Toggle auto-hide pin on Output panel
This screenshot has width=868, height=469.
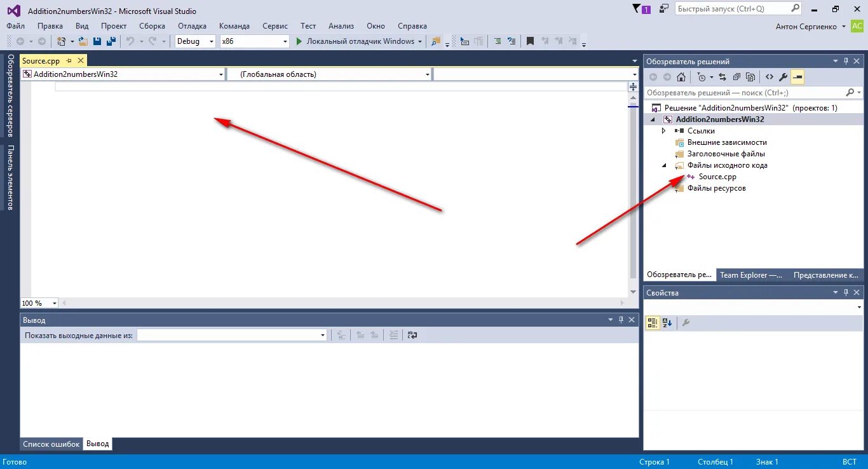[621, 320]
